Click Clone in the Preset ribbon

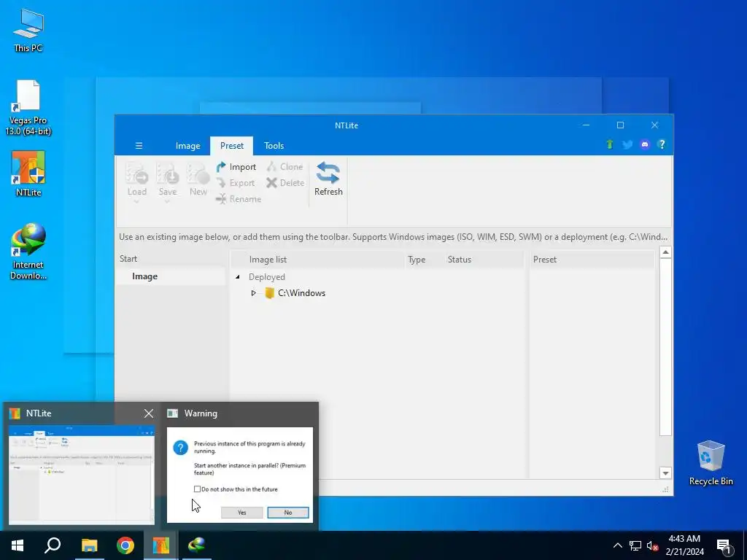[285, 167]
